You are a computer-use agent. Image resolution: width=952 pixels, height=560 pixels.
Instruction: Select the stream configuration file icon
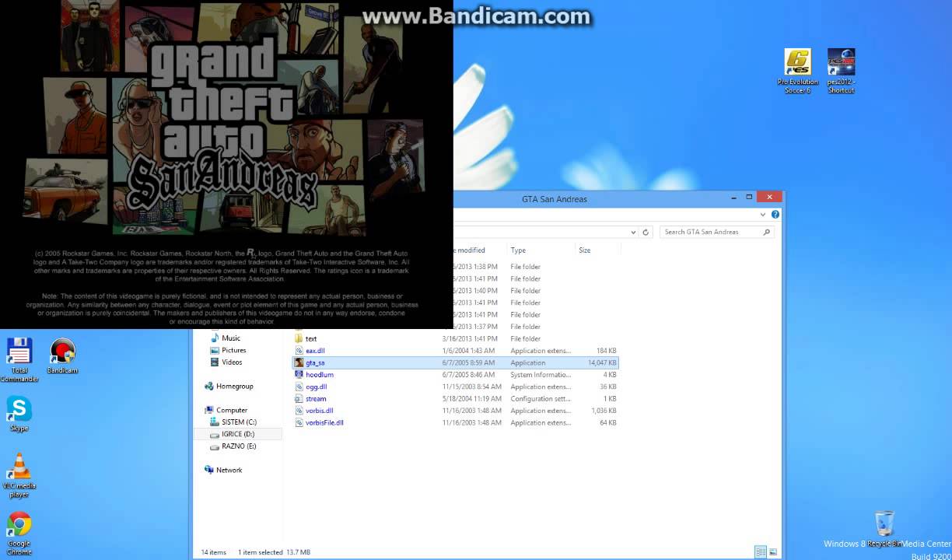(299, 399)
